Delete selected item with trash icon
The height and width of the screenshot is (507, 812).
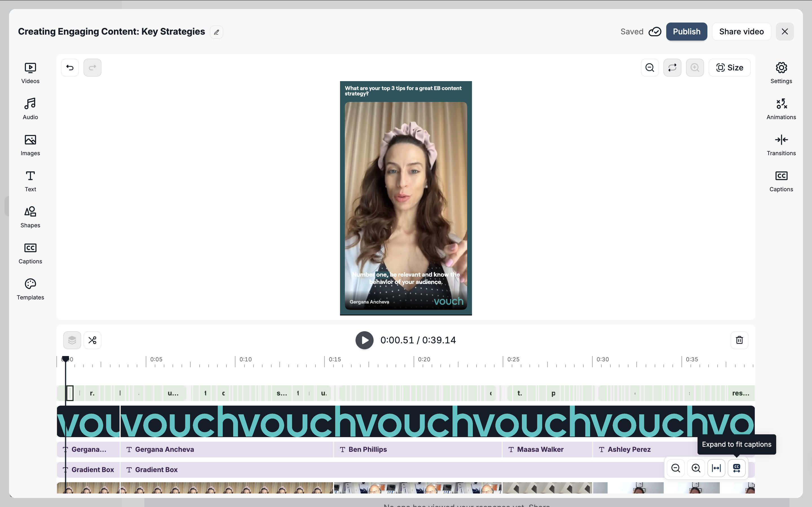739,340
